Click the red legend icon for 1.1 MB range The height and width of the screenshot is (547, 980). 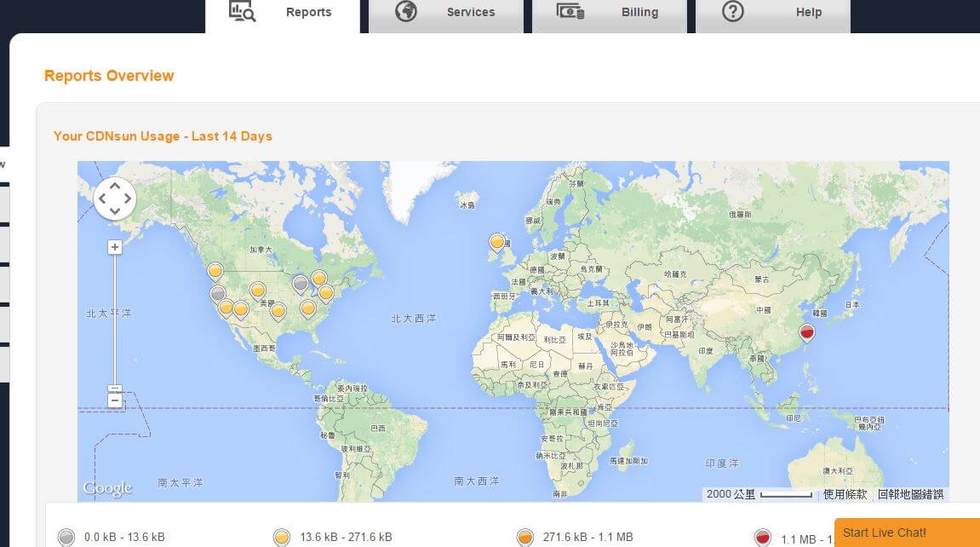coord(762,538)
